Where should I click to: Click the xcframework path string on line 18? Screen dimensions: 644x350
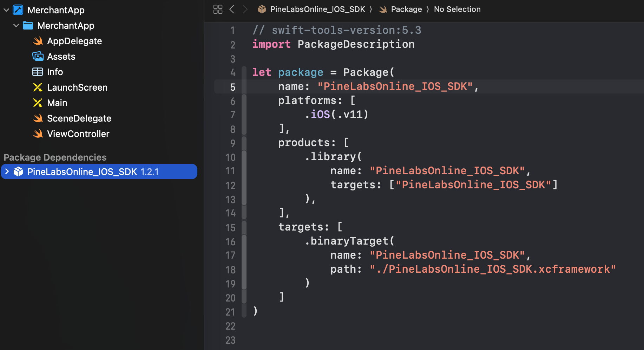[493, 269]
